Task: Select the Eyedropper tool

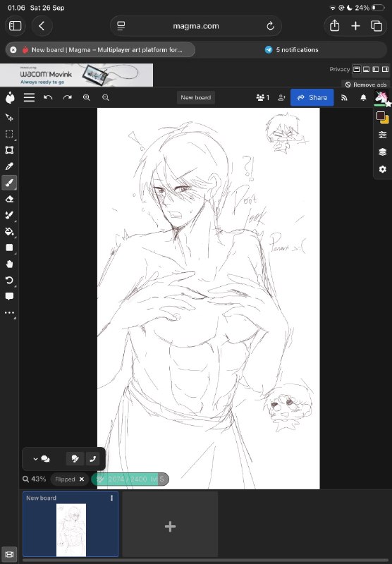Action: (x=9, y=166)
